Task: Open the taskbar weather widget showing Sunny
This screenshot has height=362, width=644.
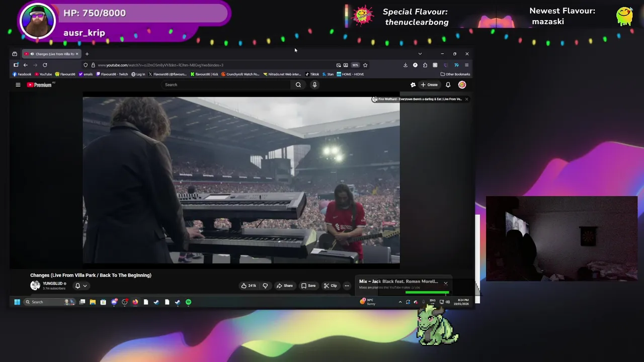Action: coord(368,302)
